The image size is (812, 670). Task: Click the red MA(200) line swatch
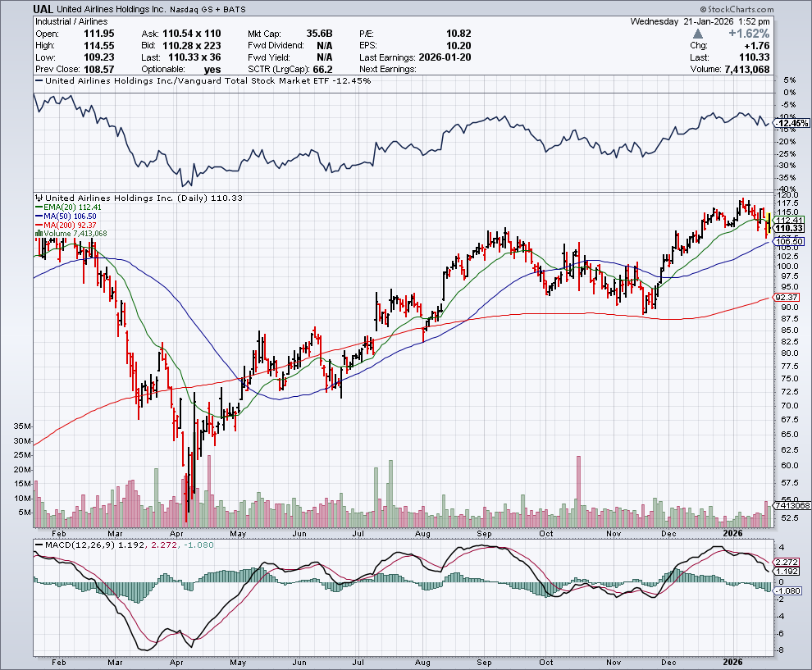39,226
